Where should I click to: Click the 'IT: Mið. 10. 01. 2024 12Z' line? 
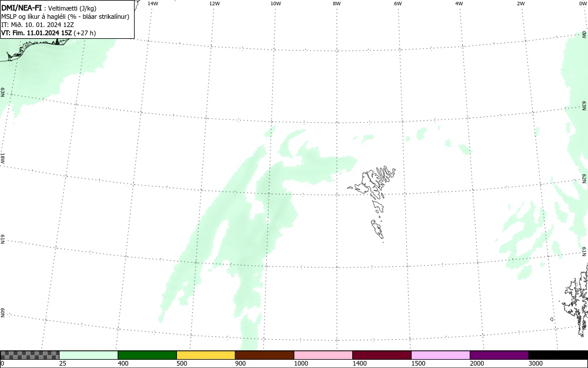pos(38,25)
